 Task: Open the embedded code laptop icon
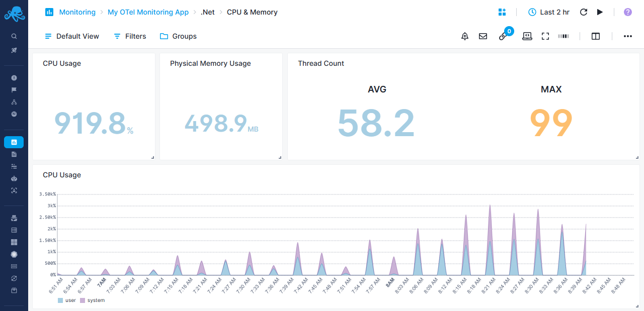(527, 36)
